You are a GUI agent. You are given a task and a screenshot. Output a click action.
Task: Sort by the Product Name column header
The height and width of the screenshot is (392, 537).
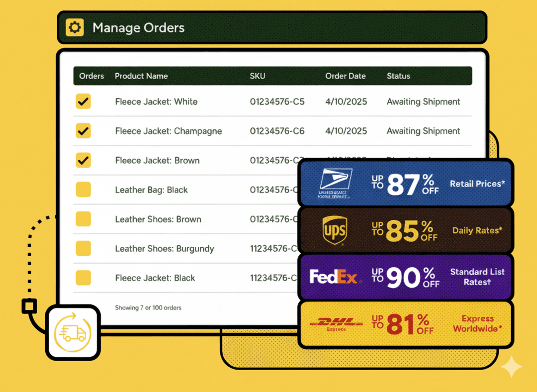coord(141,76)
